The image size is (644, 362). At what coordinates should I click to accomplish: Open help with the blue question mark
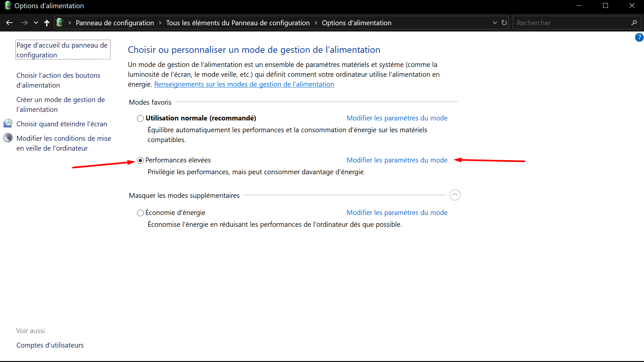click(x=639, y=37)
